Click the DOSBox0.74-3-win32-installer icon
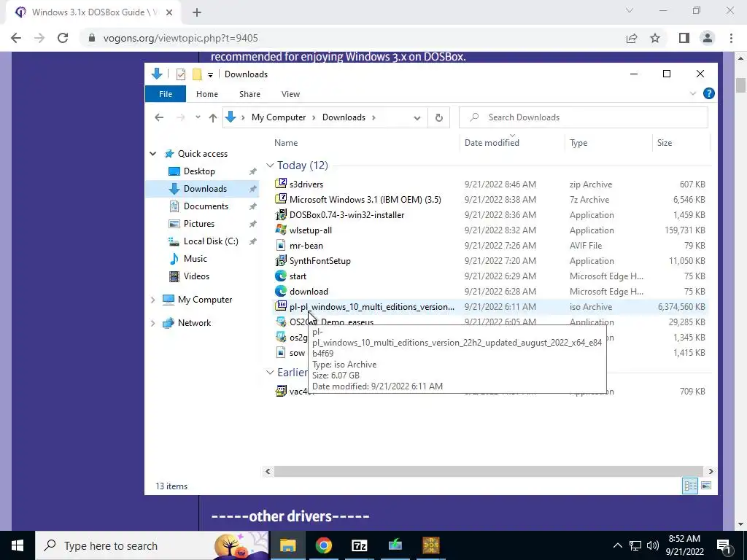This screenshot has height=560, width=747. click(x=281, y=215)
